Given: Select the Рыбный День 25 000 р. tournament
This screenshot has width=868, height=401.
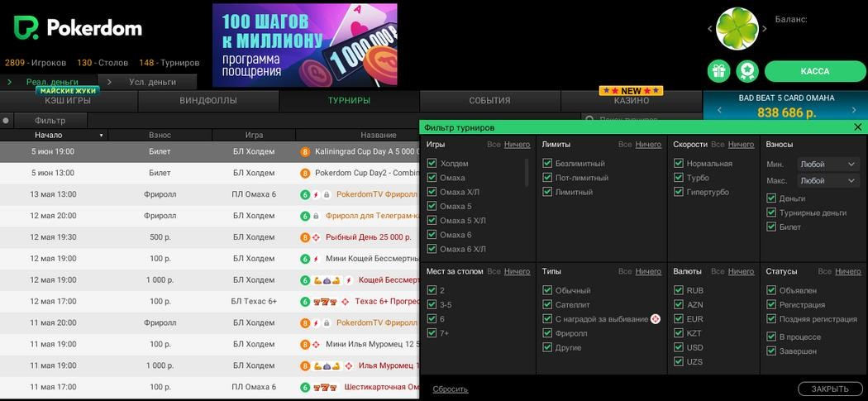Looking at the screenshot, I should [x=368, y=237].
